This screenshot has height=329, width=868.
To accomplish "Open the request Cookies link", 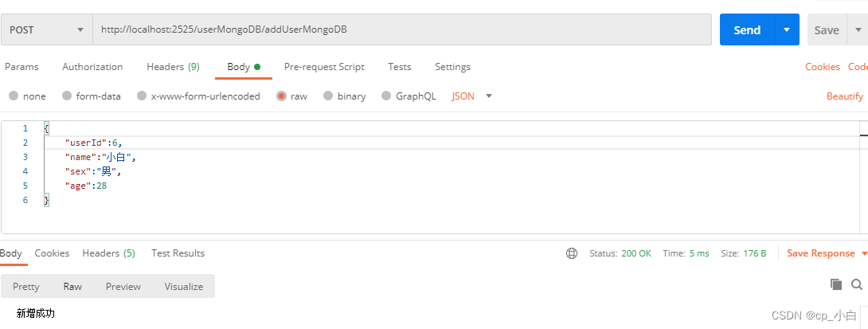I will pyautogui.click(x=822, y=67).
